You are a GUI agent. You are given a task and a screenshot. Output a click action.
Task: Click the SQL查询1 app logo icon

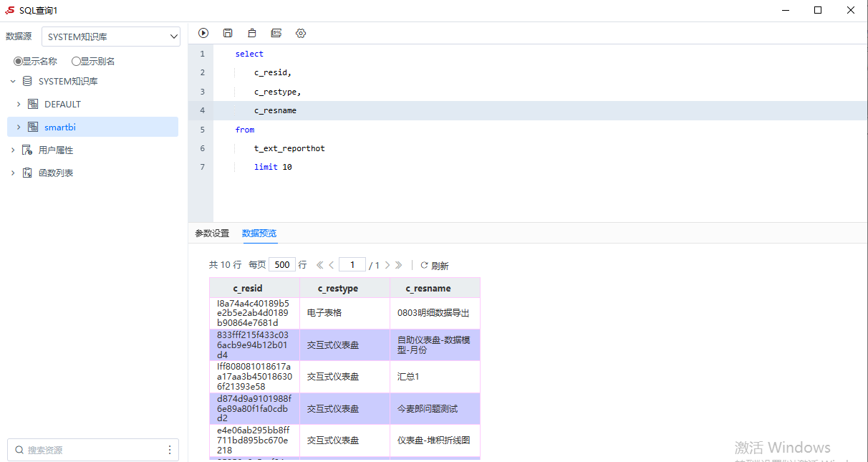coord(10,10)
